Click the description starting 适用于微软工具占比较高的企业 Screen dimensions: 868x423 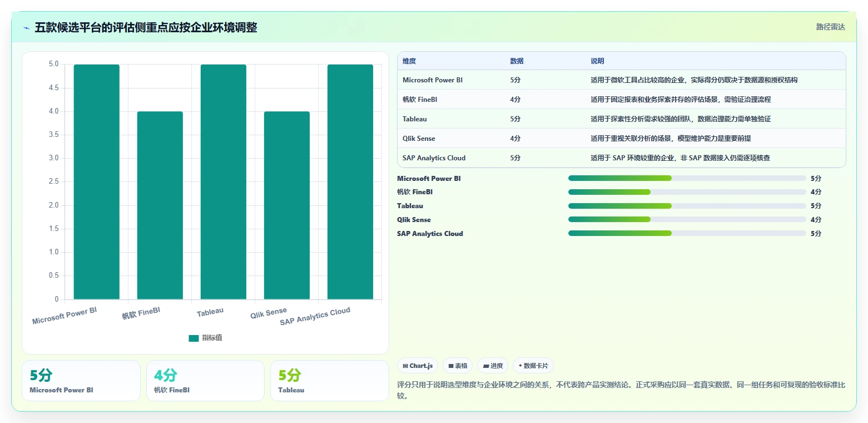point(694,80)
